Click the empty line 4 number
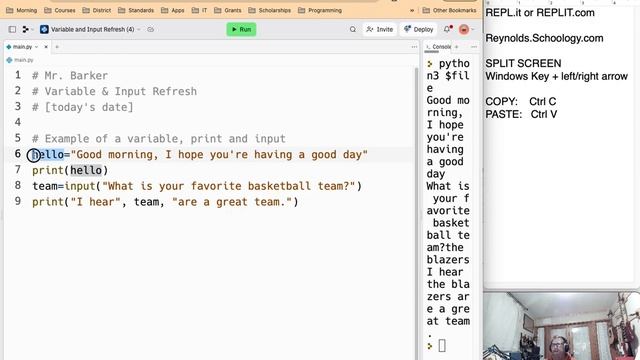This screenshot has width=640, height=360. (x=18, y=122)
